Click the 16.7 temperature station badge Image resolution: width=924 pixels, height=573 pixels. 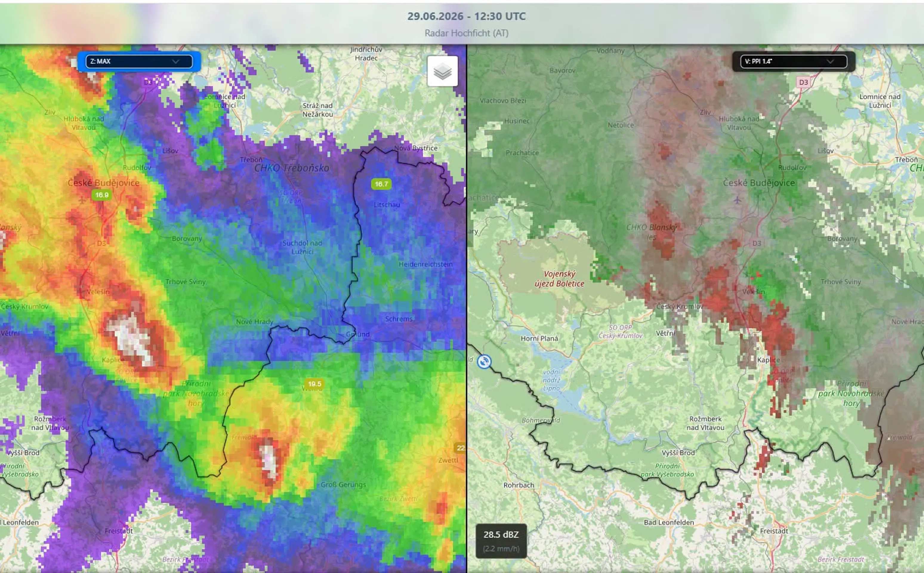(x=381, y=184)
